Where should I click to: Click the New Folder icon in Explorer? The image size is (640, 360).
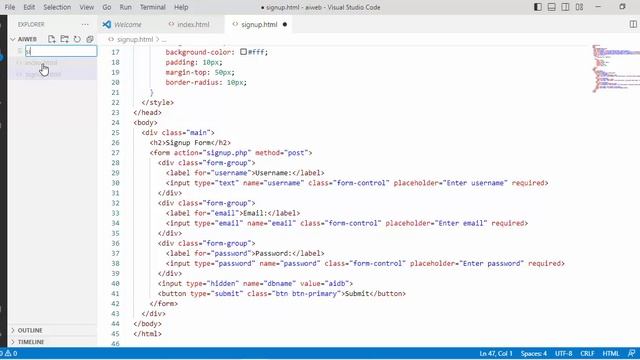pos(64,39)
